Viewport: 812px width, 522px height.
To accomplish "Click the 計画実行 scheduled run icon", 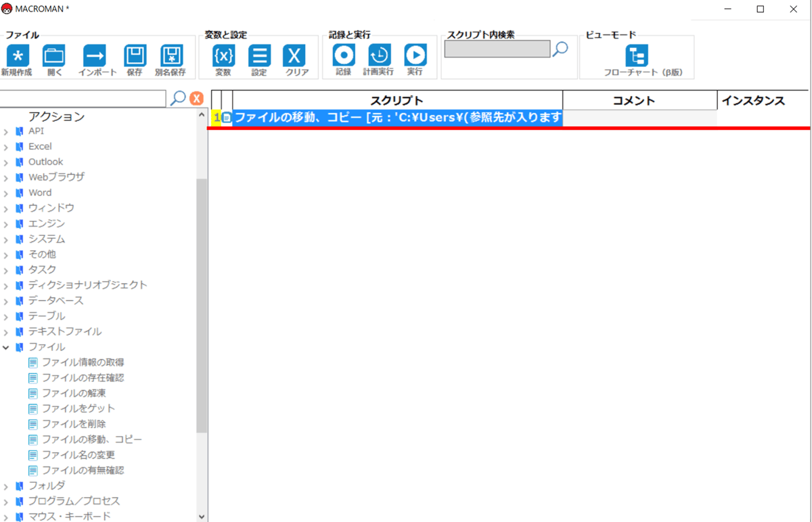I will (379, 55).
